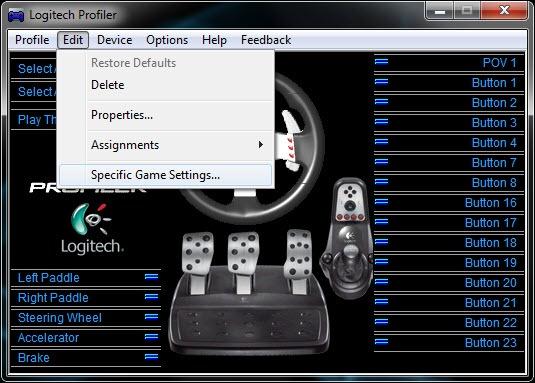Click the Play Th... link on left

tap(37, 120)
